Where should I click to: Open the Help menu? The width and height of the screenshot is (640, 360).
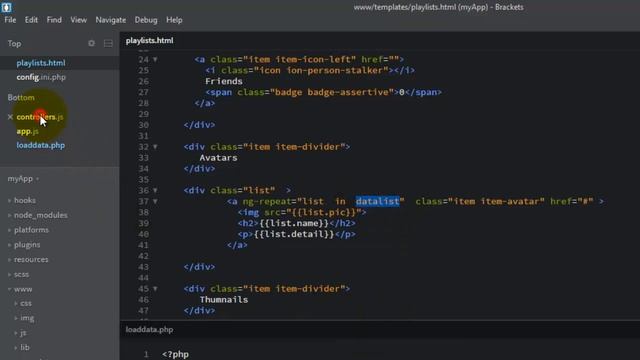point(174,20)
